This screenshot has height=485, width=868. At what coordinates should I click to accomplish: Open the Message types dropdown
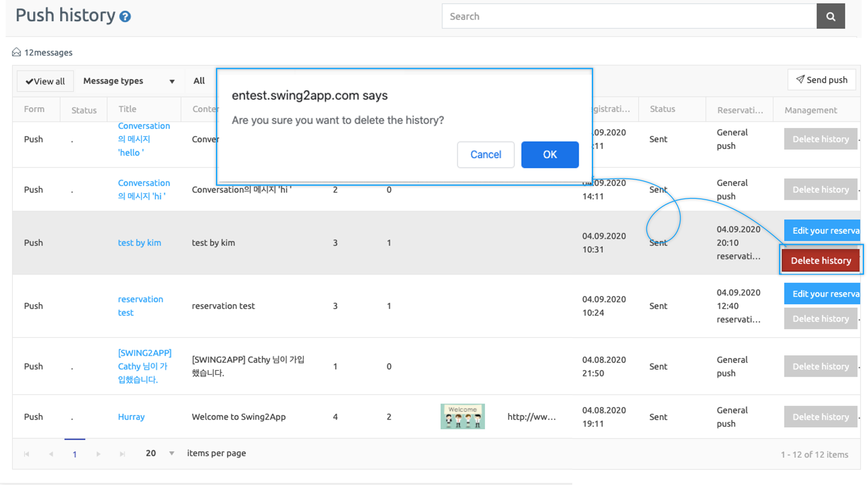128,81
